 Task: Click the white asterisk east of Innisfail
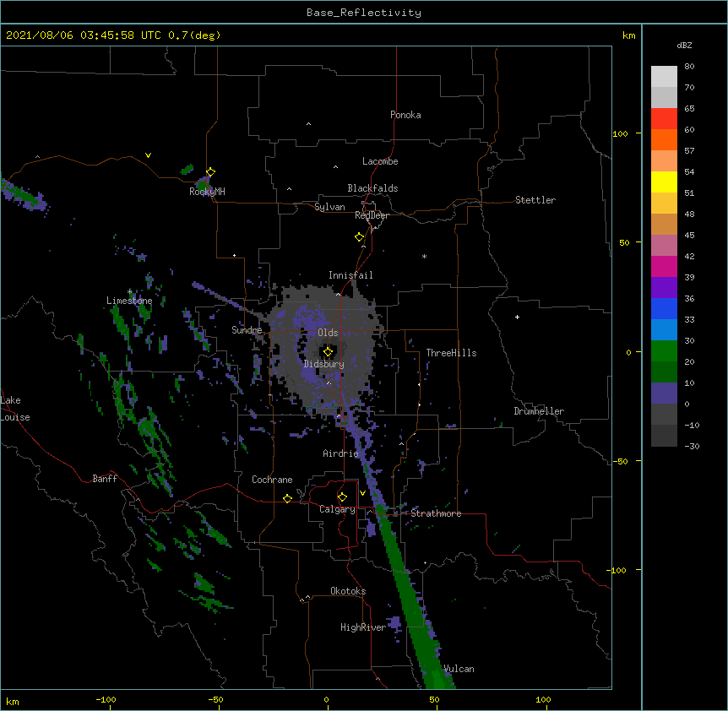click(424, 256)
